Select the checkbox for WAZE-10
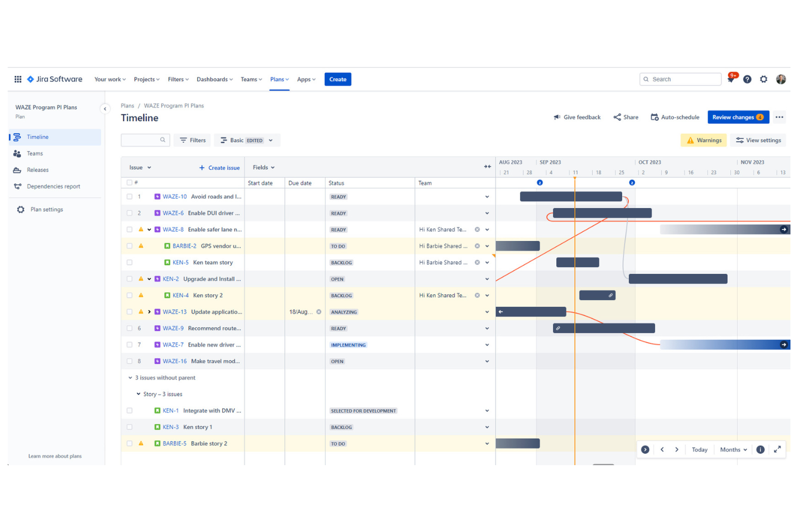Image resolution: width=798 pixels, height=532 pixels. (129, 196)
